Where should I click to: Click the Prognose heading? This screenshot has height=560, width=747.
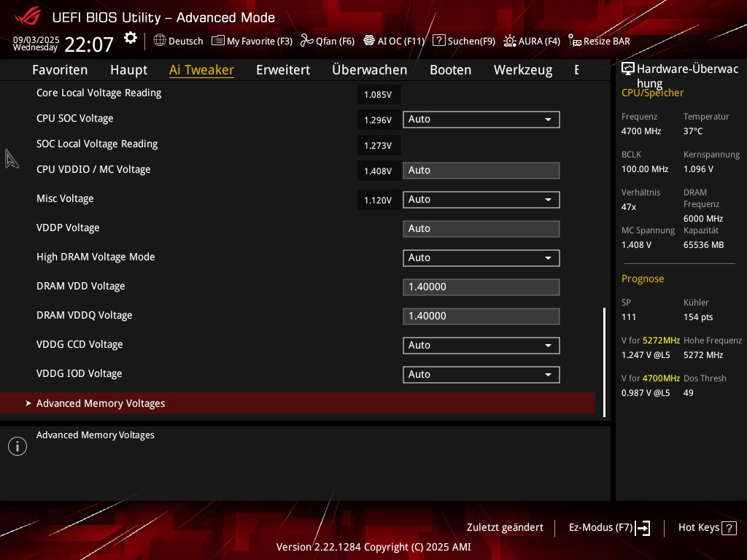point(643,279)
